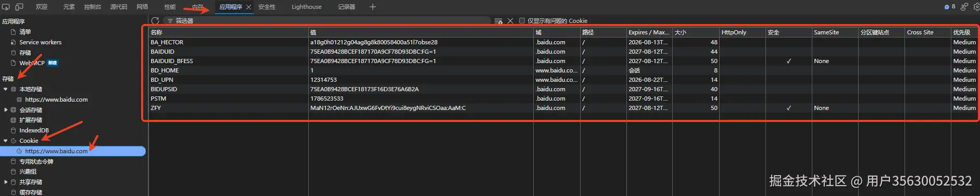
Task: Clear all cookies icon next to filter
Action: 498,21
